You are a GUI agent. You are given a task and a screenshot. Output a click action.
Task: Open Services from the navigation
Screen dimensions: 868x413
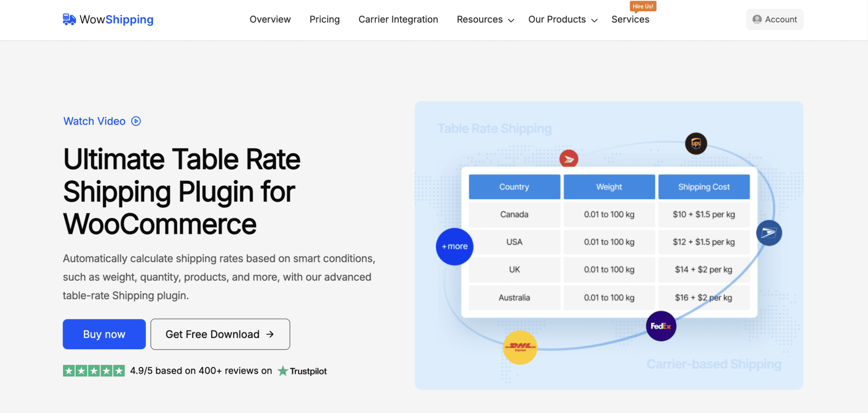[x=630, y=20]
